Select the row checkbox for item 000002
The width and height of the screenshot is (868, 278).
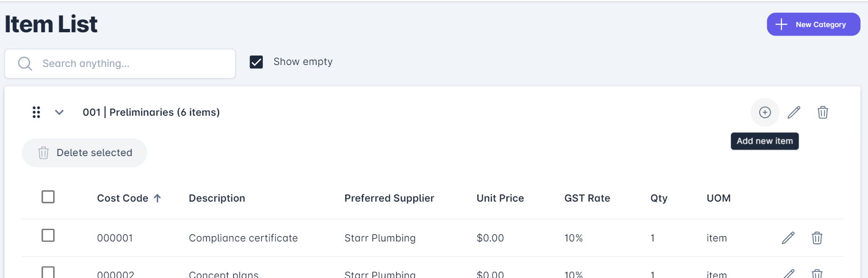coord(48,272)
